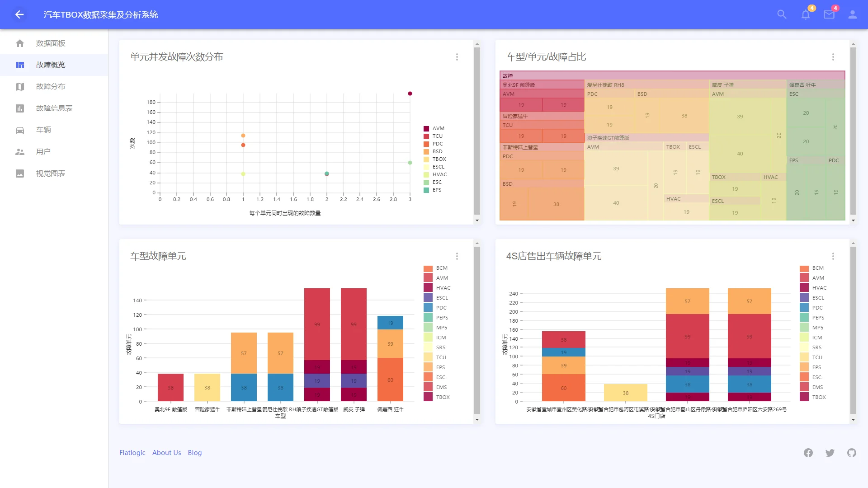868x488 pixels.
Task: Open the Flatlogic footer link
Action: coord(132,453)
